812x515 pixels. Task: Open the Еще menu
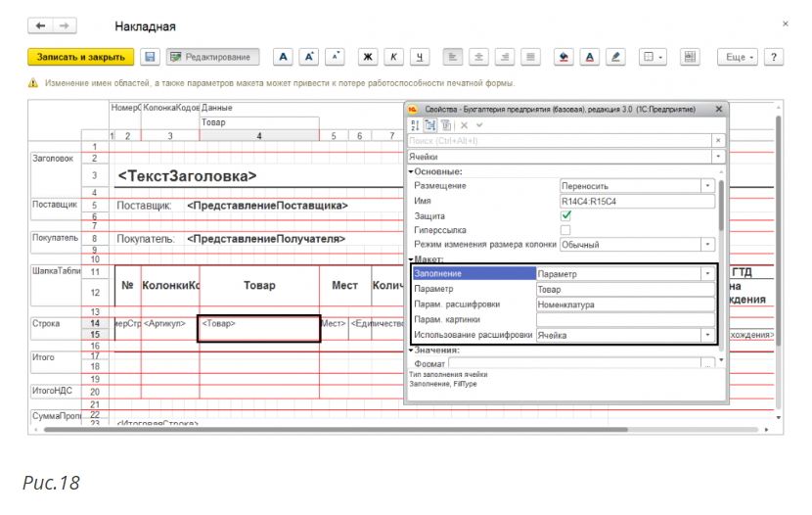click(x=739, y=58)
